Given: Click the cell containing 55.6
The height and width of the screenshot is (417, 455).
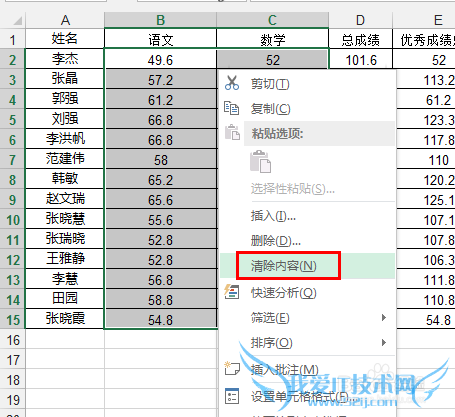Looking at the screenshot, I should coord(160,220).
